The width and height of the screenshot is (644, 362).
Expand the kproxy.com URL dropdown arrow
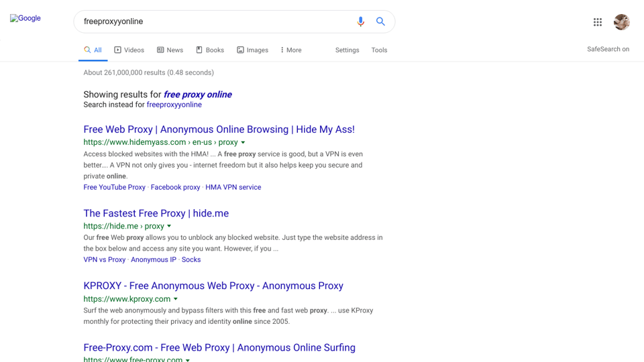pos(176,299)
